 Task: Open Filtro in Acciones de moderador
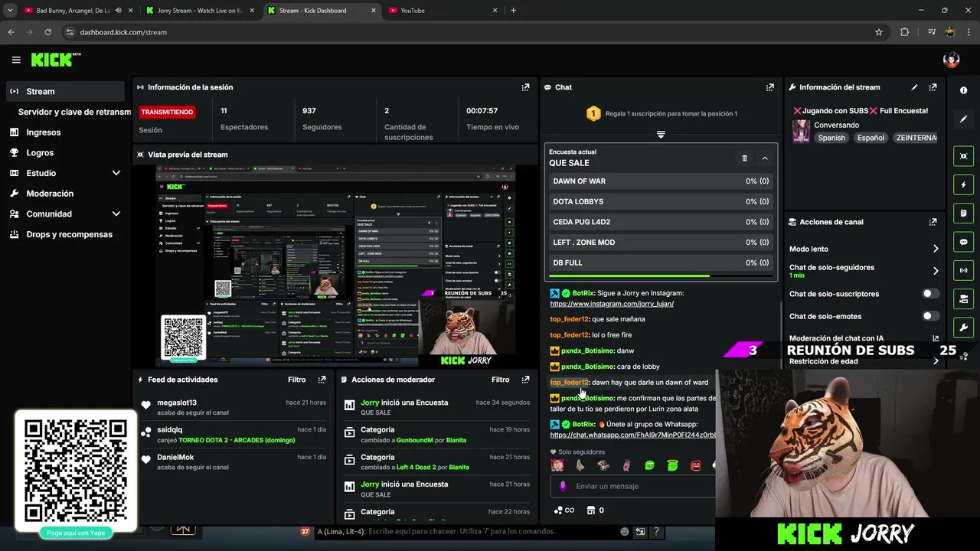pos(500,380)
